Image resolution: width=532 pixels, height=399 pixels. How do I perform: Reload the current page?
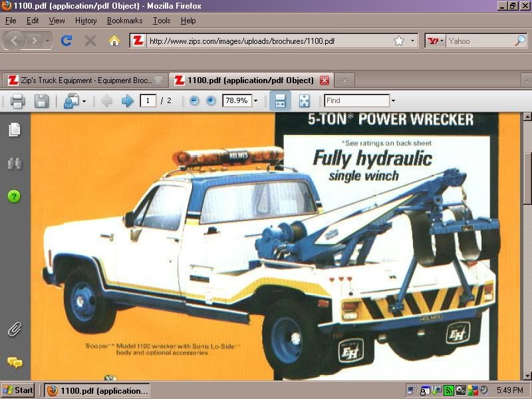click(x=66, y=41)
